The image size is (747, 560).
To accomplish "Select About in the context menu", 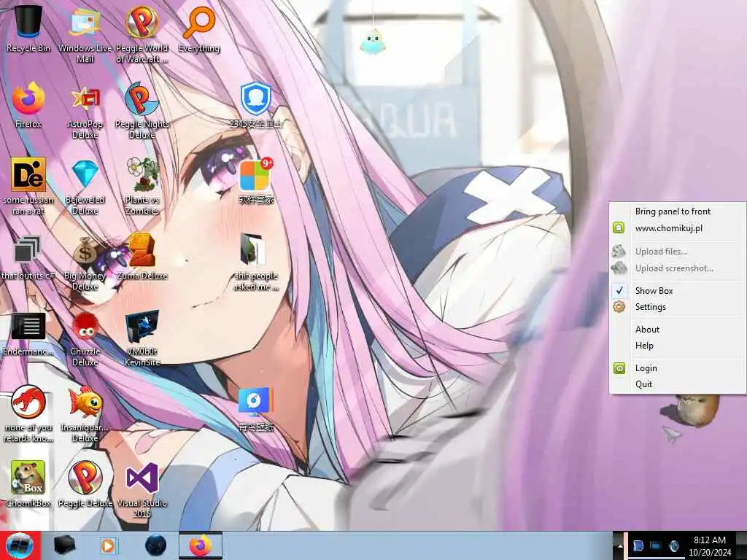I will pyautogui.click(x=678, y=330).
